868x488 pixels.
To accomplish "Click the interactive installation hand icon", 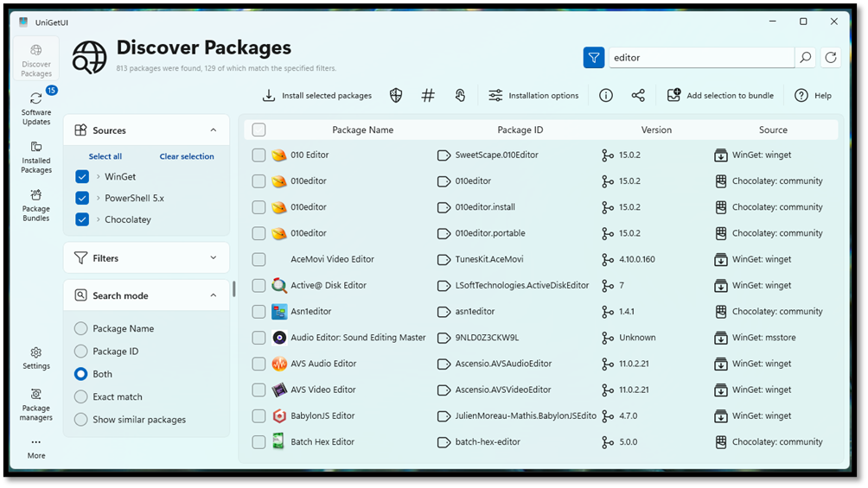I will pos(460,96).
